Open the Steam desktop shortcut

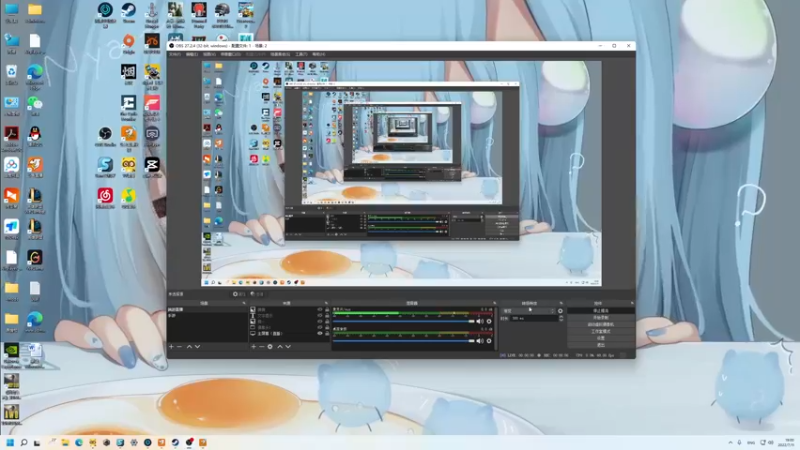[129, 12]
